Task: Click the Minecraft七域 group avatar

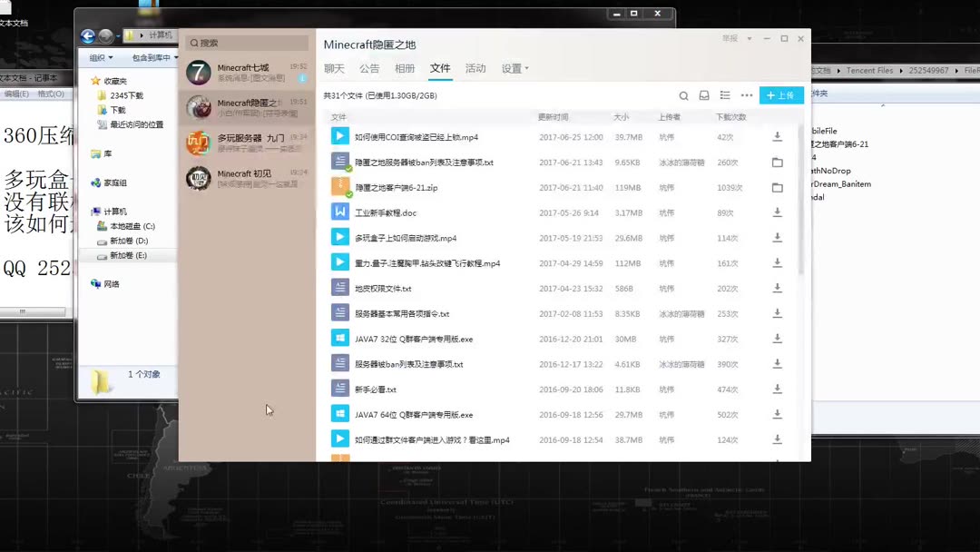Action: (x=199, y=72)
